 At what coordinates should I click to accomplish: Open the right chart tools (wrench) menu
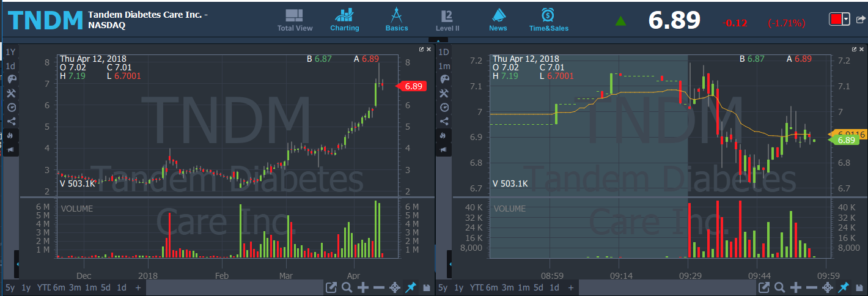tap(444, 93)
